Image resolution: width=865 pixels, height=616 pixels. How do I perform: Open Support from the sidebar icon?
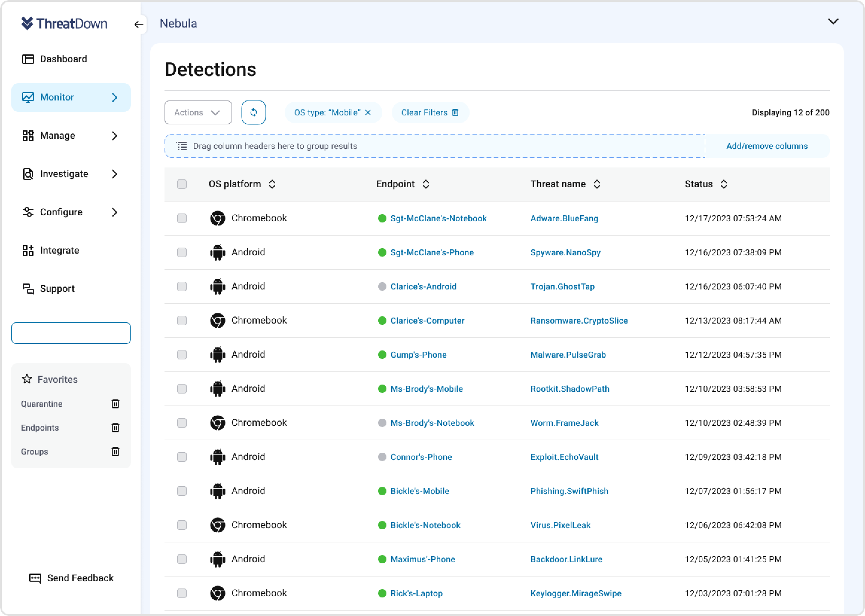pos(28,288)
